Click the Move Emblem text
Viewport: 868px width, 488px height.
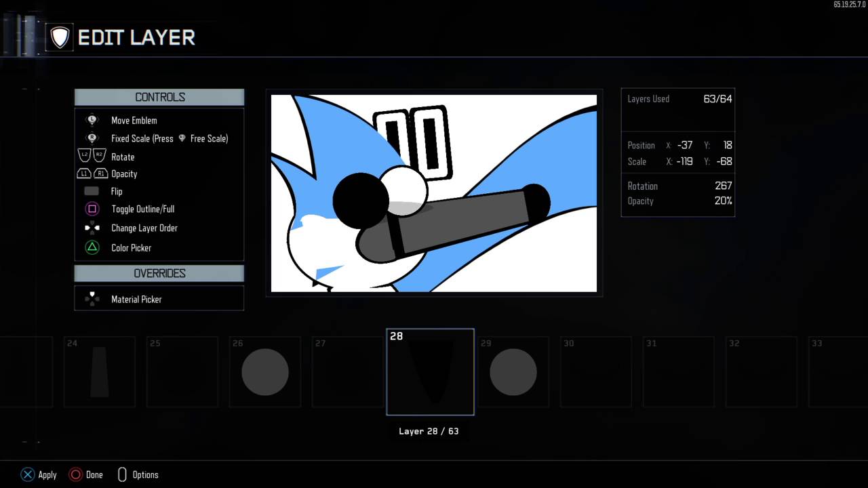click(x=134, y=121)
